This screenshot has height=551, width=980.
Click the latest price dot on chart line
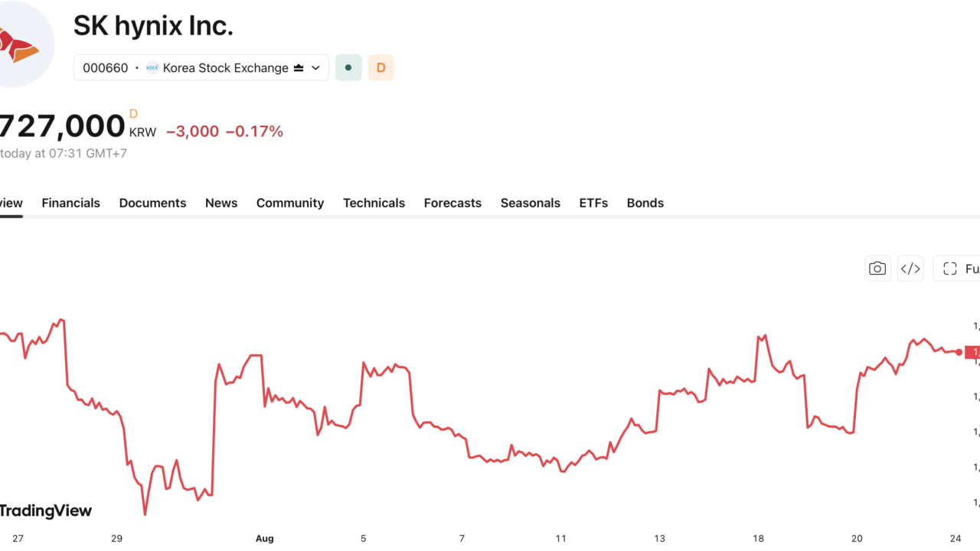(x=959, y=352)
